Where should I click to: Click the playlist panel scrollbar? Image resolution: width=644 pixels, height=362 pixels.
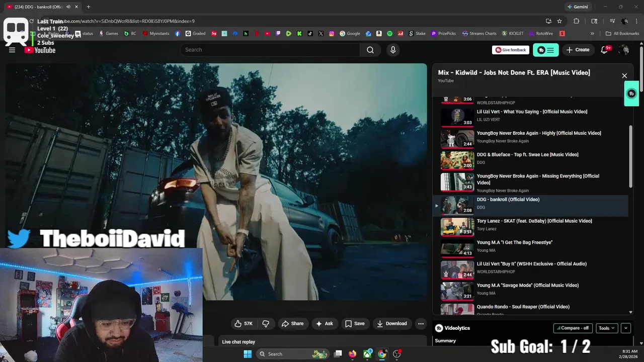pos(631,156)
